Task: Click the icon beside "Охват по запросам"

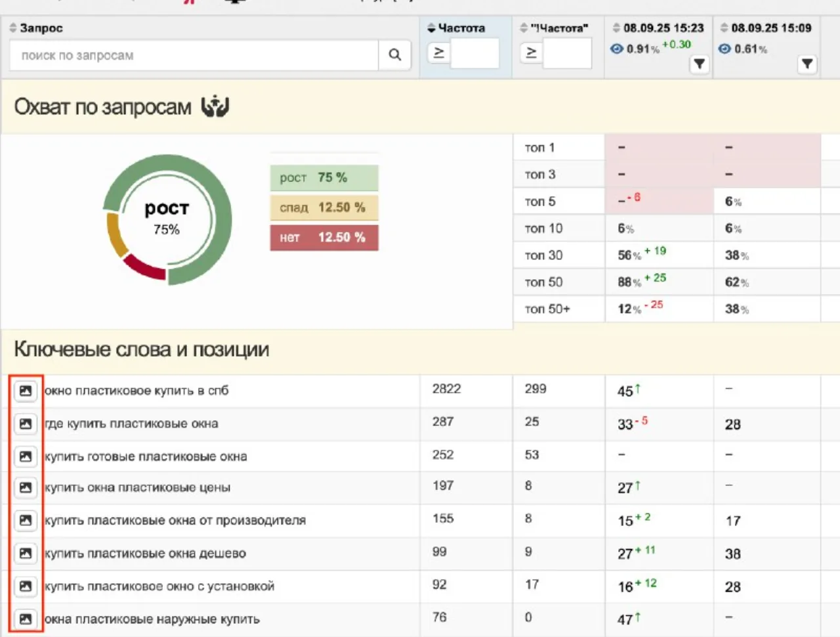Action: click(215, 106)
